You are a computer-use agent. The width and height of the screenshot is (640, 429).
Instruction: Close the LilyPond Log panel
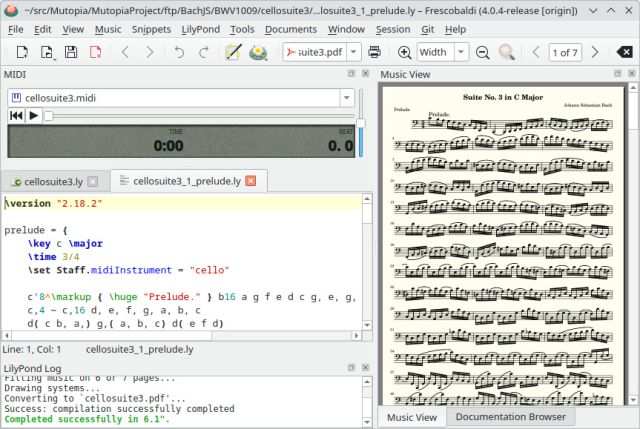(366, 367)
